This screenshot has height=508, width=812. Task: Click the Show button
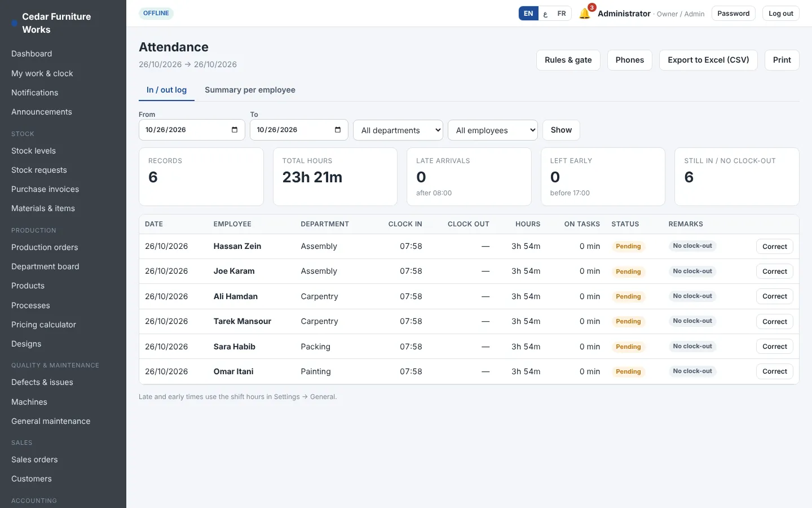click(x=561, y=130)
